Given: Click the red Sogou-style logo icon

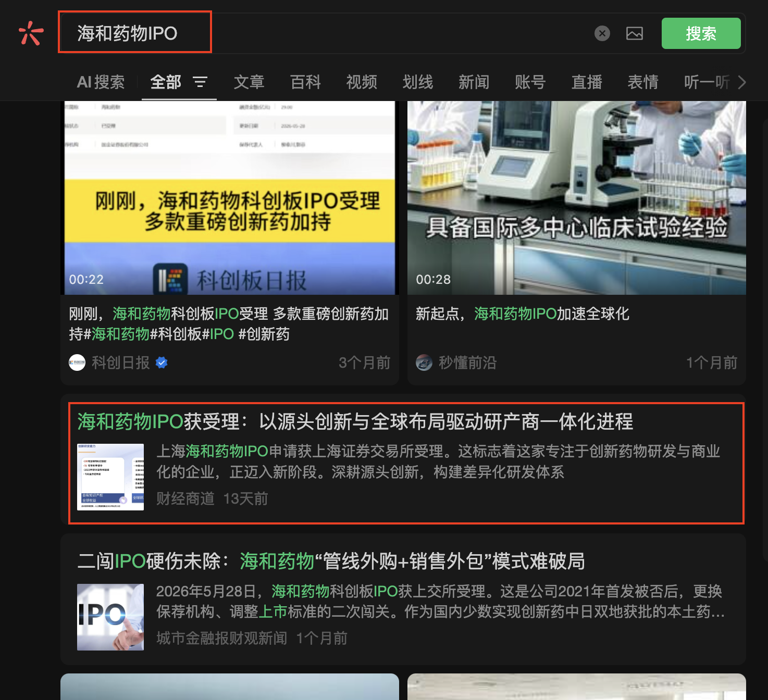Looking at the screenshot, I should click(x=31, y=33).
